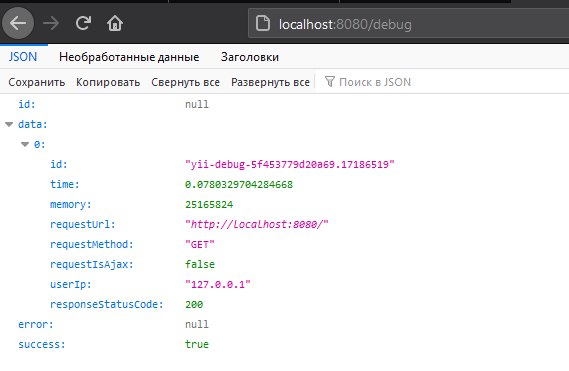The height and width of the screenshot is (371, 569).
Task: Click Свернуть все to collapse everything
Action: 185,82
